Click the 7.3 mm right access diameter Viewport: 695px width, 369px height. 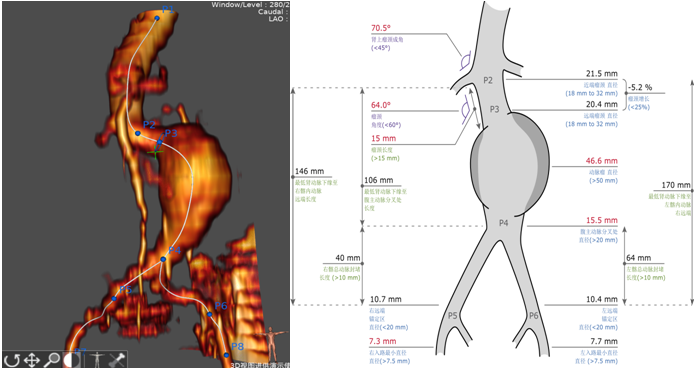[x=383, y=342]
